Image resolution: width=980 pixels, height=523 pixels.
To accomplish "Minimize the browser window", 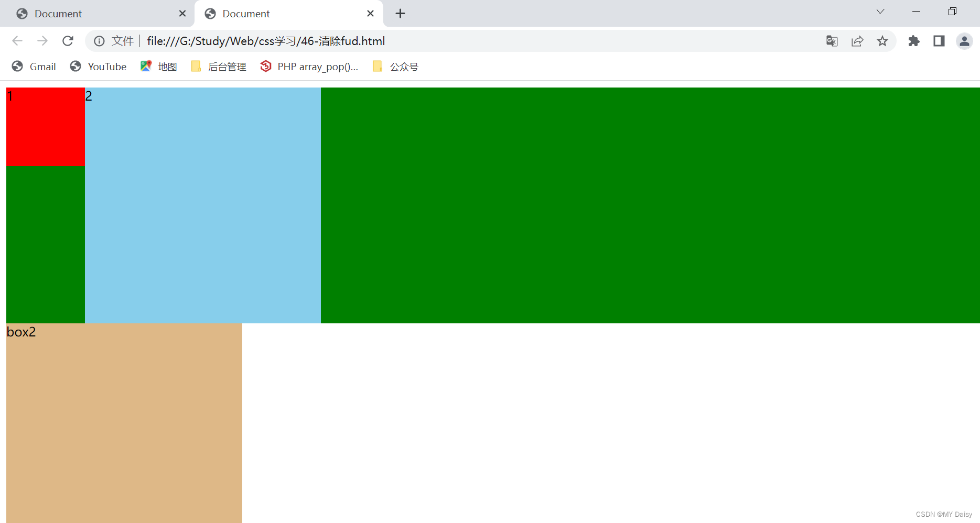I will pos(917,12).
